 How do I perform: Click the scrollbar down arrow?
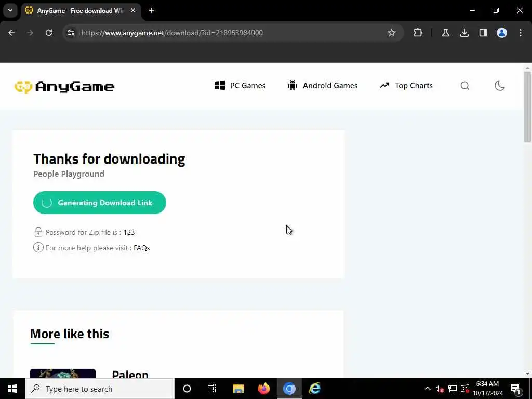point(527,374)
